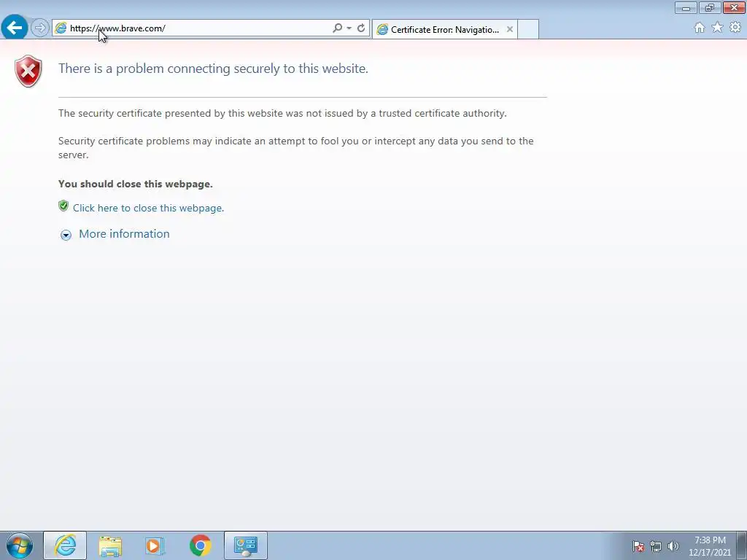Image resolution: width=747 pixels, height=560 pixels.
Task: Click the sentence about trusted certificate authority
Action: [x=282, y=113]
